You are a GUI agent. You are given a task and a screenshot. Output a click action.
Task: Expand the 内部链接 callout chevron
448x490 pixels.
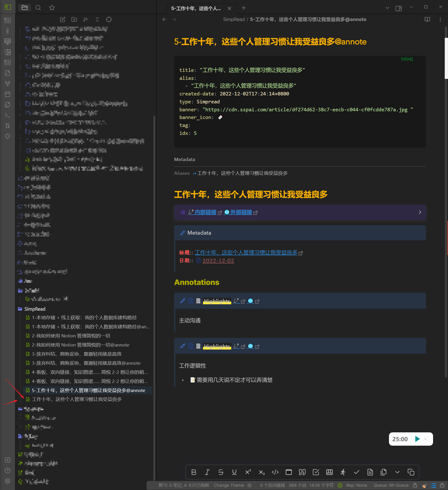(x=420, y=212)
